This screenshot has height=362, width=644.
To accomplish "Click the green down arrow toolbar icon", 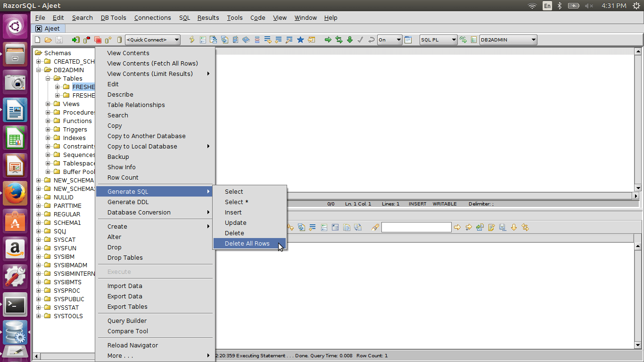I will click(x=350, y=40).
